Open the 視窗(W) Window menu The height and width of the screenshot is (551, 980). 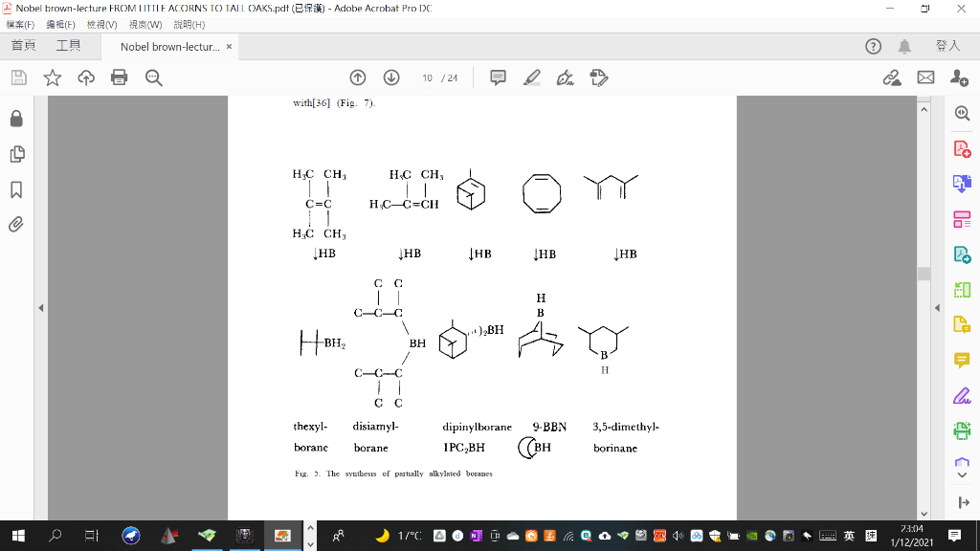point(145,24)
